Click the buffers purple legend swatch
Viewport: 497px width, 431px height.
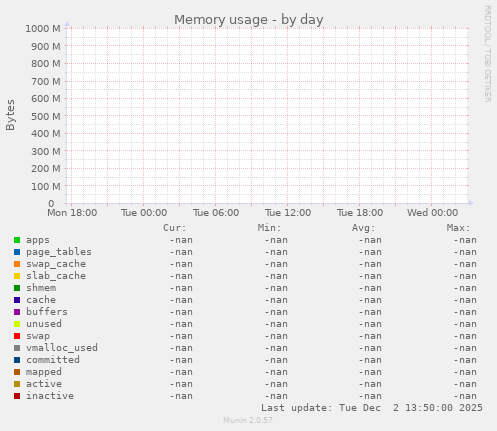click(17, 312)
